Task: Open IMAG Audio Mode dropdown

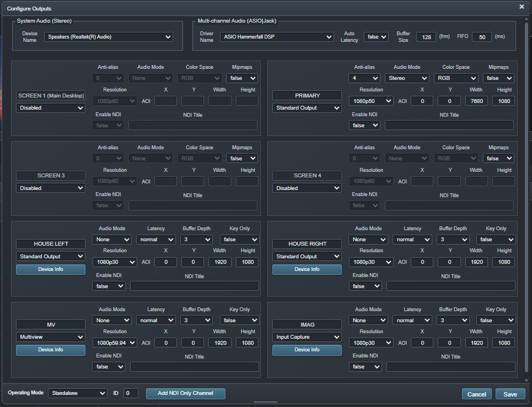Action: click(x=368, y=320)
